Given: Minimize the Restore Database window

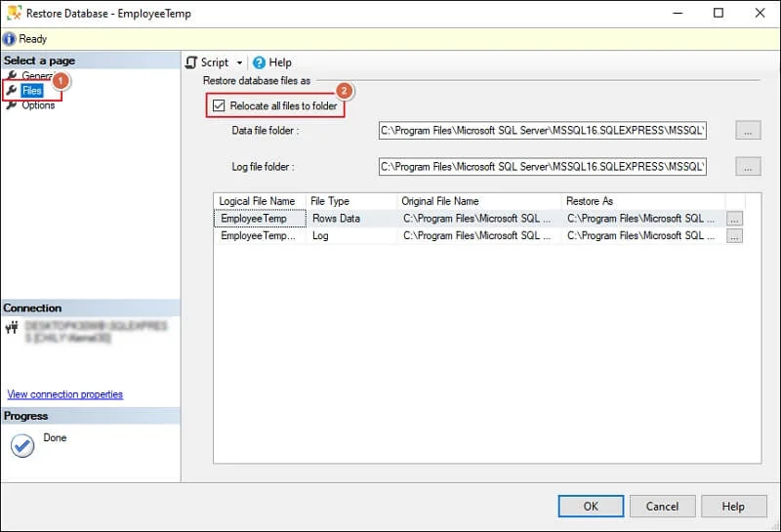Looking at the screenshot, I should coord(678,13).
